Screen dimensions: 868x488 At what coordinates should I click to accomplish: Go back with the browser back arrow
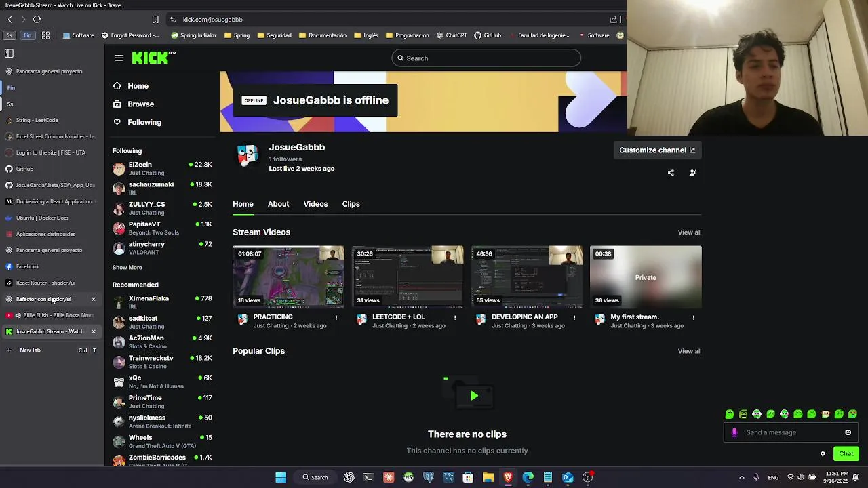tap(10, 20)
